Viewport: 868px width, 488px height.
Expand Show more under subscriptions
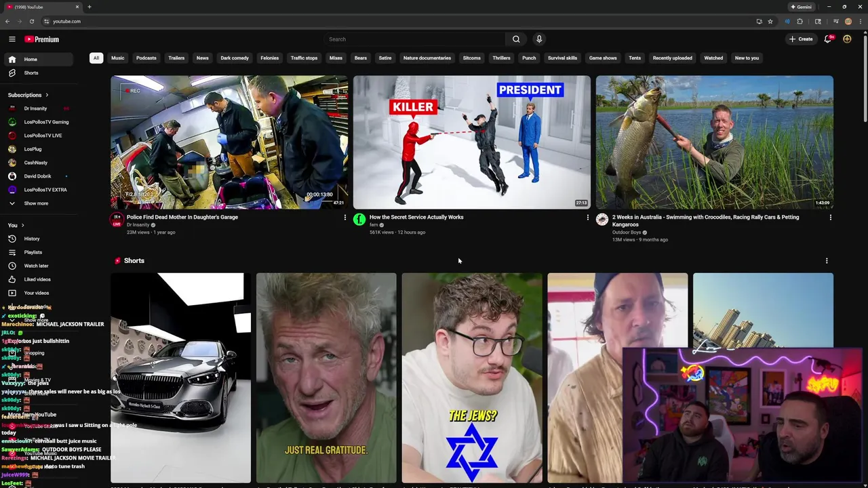pyautogui.click(x=39, y=203)
